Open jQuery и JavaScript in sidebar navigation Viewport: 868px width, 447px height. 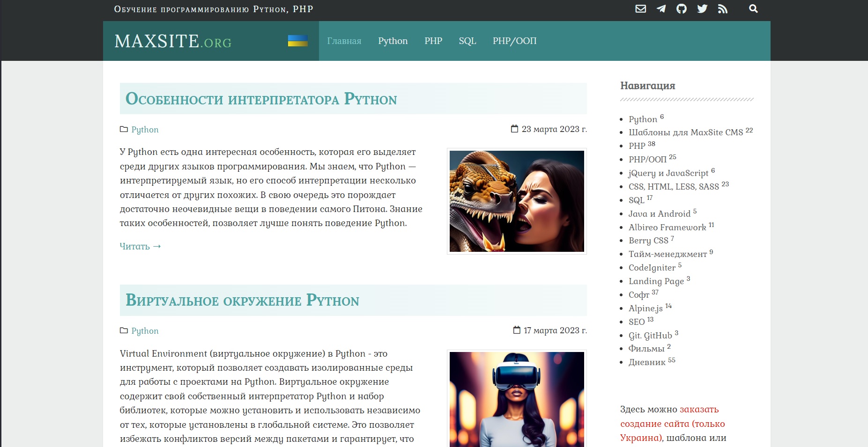668,173
